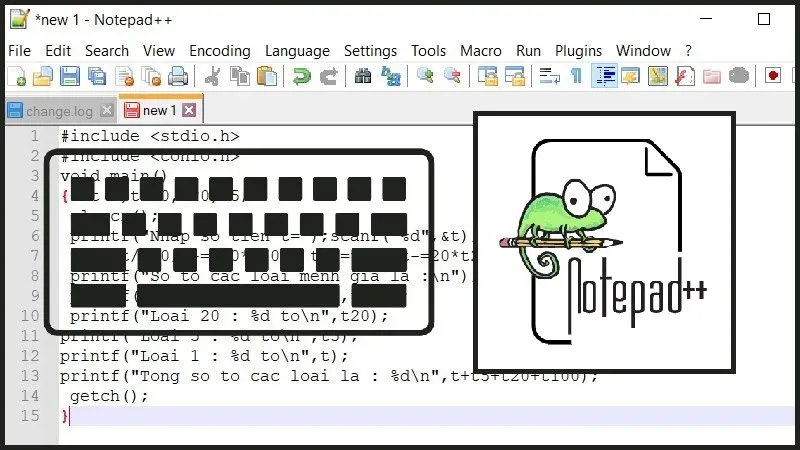The image size is (800, 450).
Task: Click line with "Loai 20 : %d to"
Action: coord(229,316)
